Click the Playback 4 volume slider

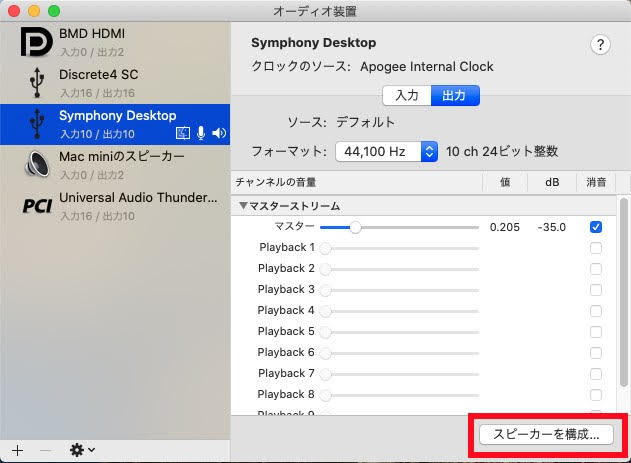pos(399,311)
